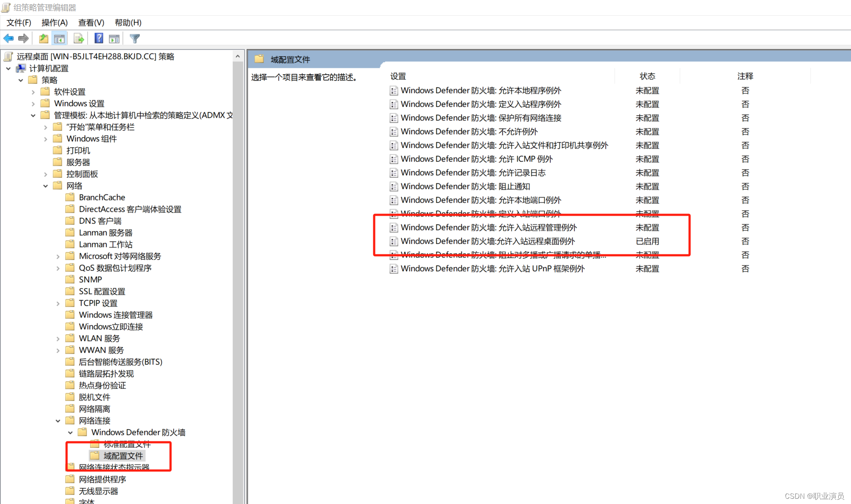Viewport: 851px width, 504px height.
Task: Click the Forward arrow toolbar icon
Action: [23, 38]
